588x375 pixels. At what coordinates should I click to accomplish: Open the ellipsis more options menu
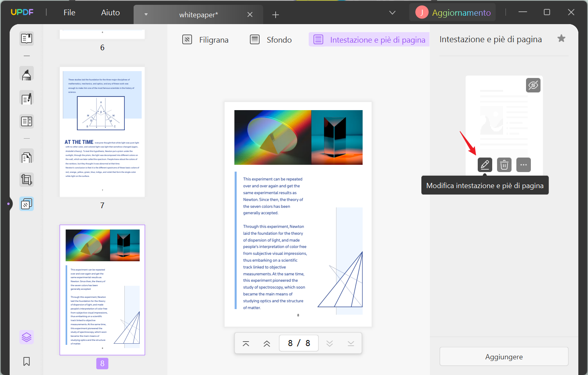click(523, 165)
